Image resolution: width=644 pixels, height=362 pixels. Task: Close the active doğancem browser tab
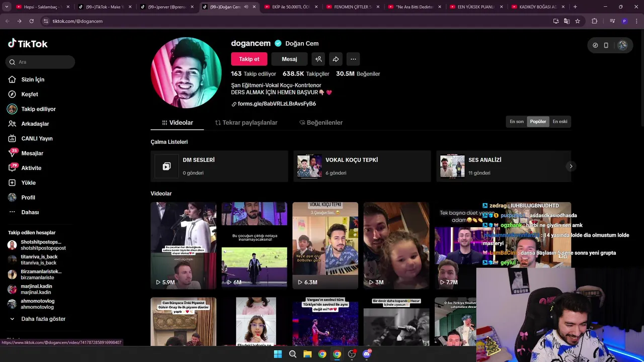coord(254,7)
